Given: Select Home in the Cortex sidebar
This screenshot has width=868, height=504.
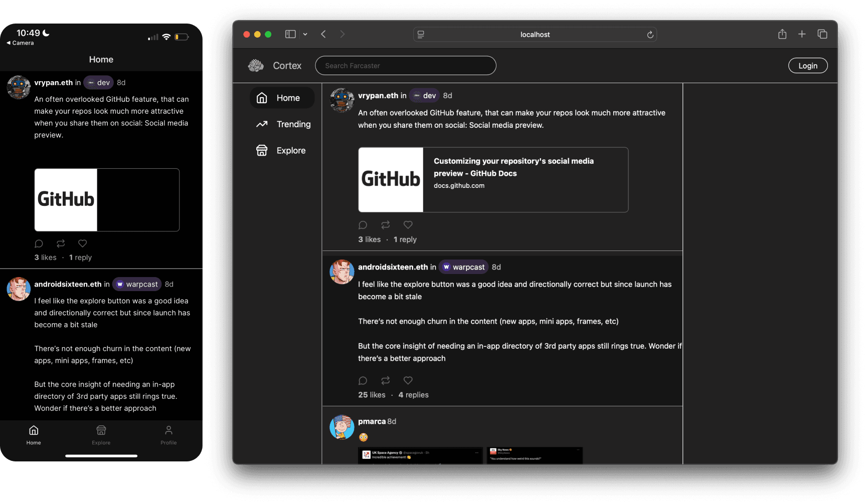Looking at the screenshot, I should point(282,98).
